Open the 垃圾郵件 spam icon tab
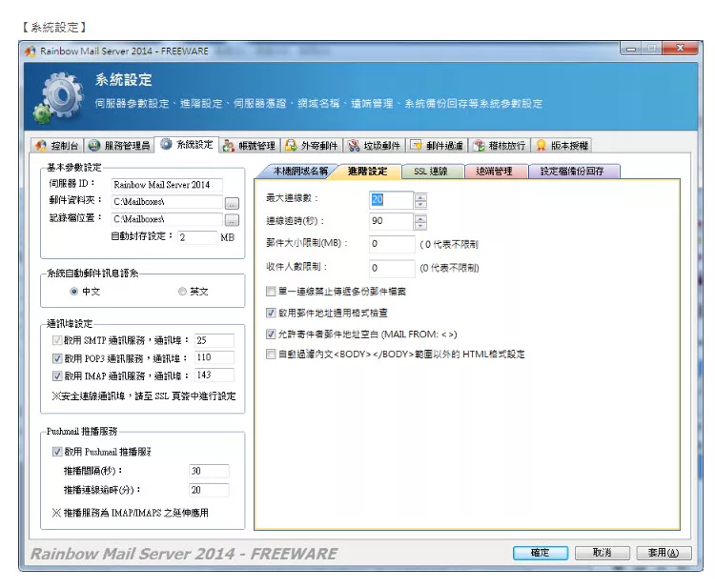The height and width of the screenshot is (588, 715). (x=374, y=146)
